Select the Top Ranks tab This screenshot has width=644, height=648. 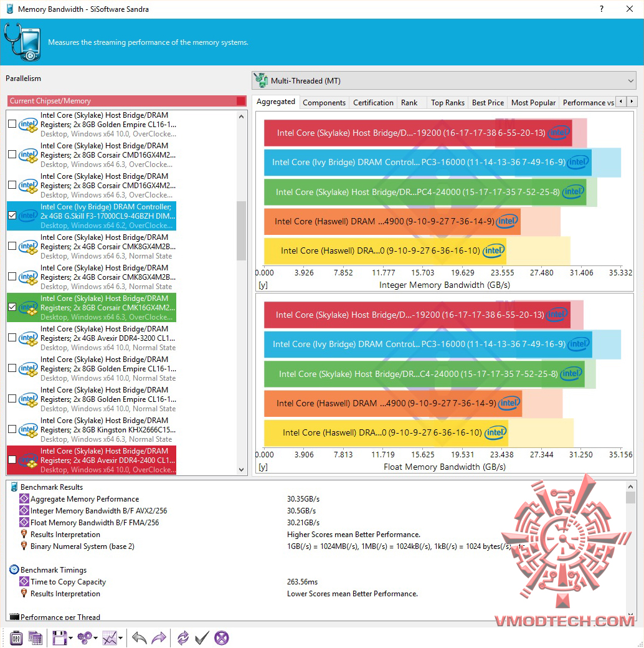pyautogui.click(x=448, y=102)
